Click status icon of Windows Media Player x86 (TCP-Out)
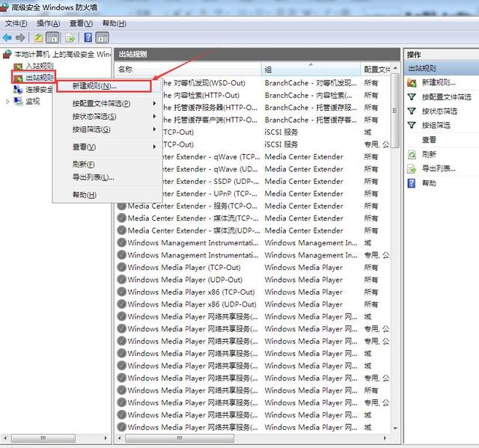 [121, 292]
